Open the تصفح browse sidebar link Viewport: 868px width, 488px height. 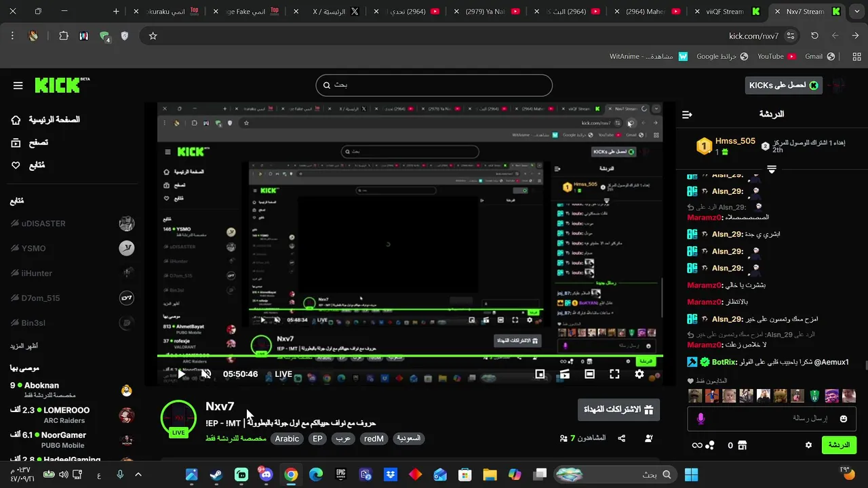[x=30, y=142]
